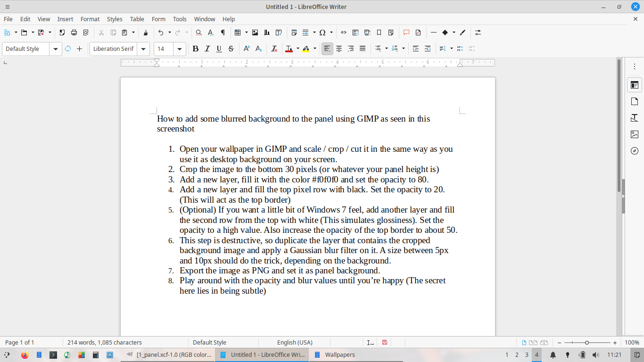Click the zoom slider handle in status bar
The image size is (644, 362).
587,343
